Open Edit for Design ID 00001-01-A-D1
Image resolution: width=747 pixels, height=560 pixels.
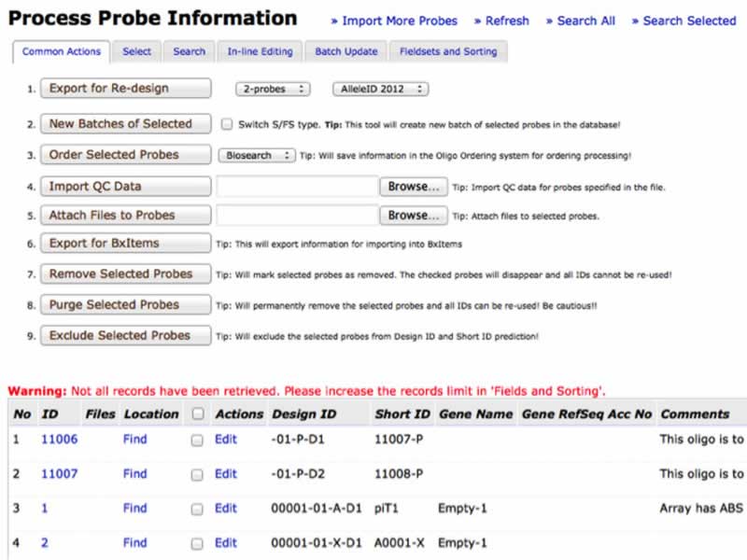[x=226, y=509]
